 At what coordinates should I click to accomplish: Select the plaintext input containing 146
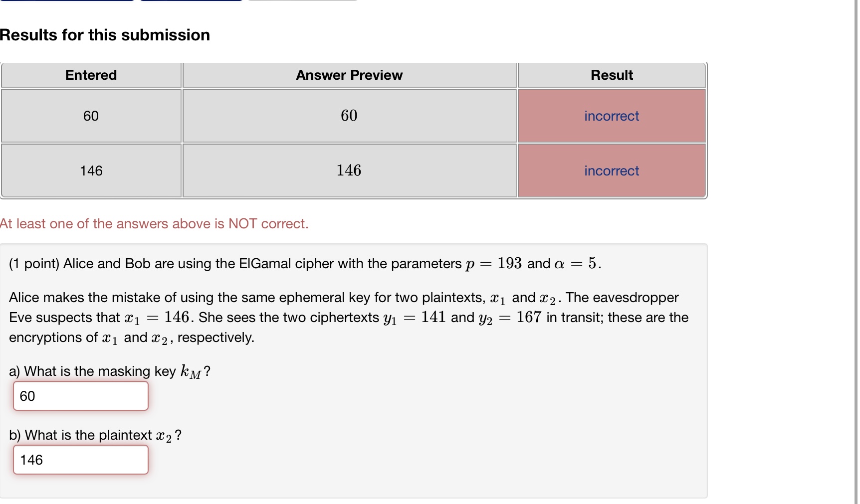[x=80, y=459]
